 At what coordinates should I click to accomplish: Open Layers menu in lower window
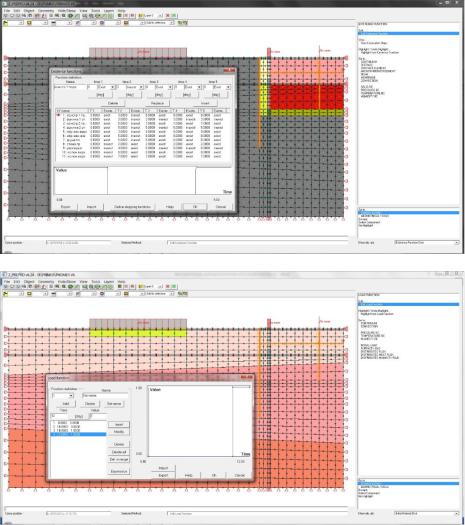[109, 282]
